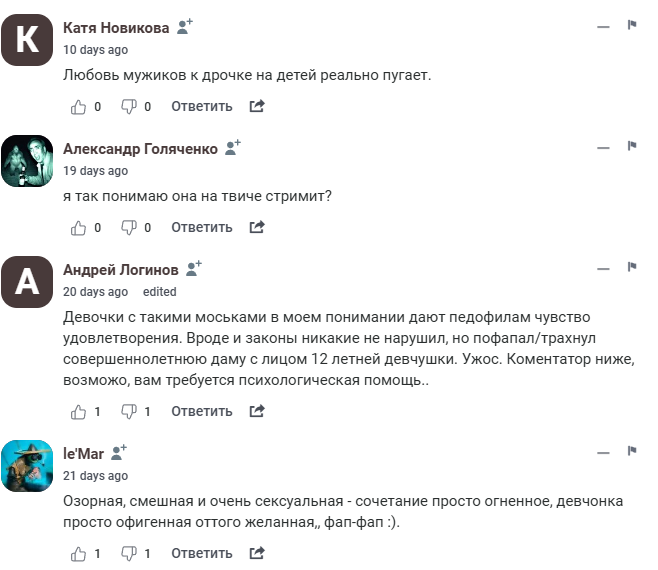Follow user Андрей Логинов
The image size is (658, 570).
point(194,269)
